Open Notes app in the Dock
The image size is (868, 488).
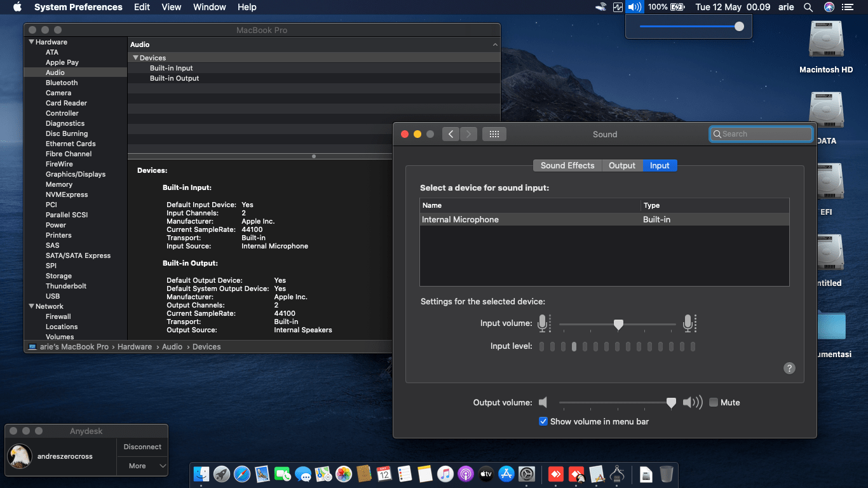pos(425,474)
